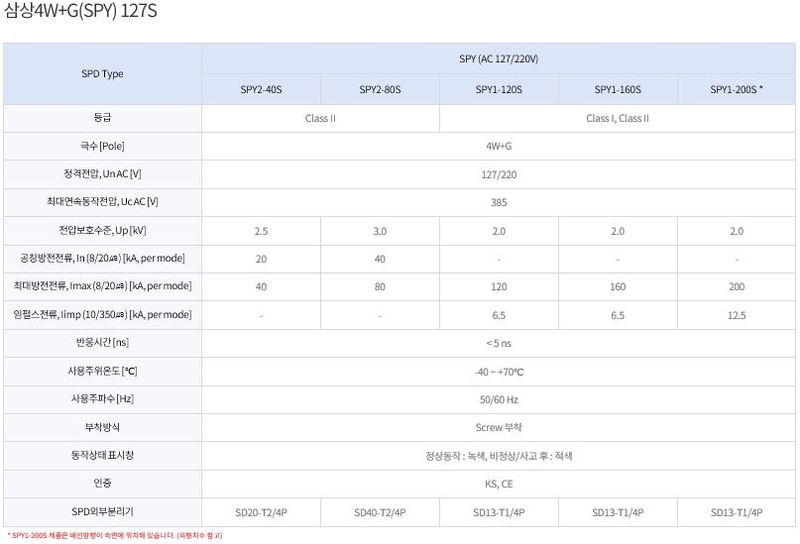Viewport: 800px width, 544px height.
Task: Click the SPD외부분리기 row label
Action: tap(103, 512)
